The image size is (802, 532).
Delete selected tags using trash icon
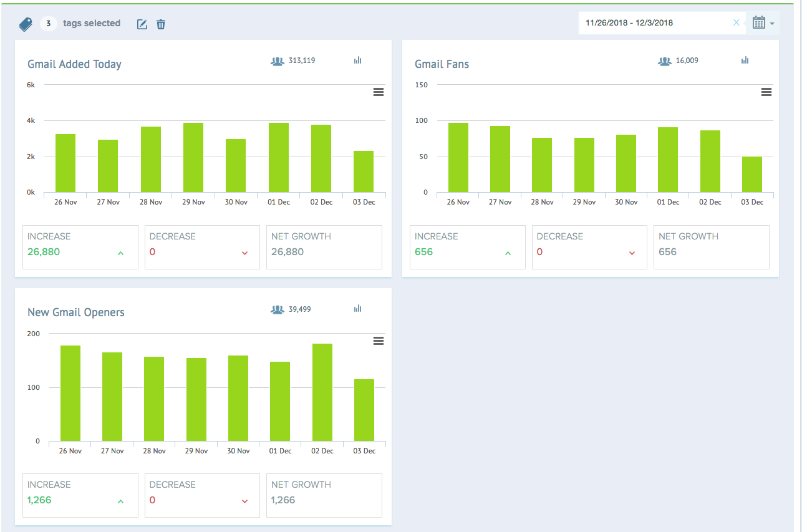[x=161, y=24]
